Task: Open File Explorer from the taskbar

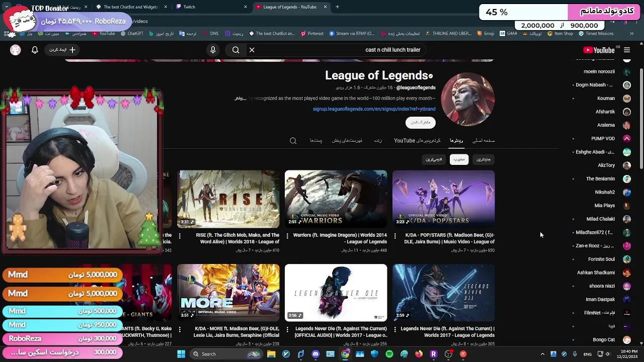Action: [271, 354]
